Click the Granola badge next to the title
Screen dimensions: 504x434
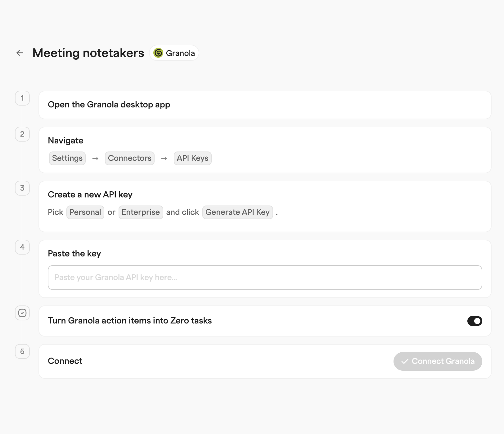174,53
